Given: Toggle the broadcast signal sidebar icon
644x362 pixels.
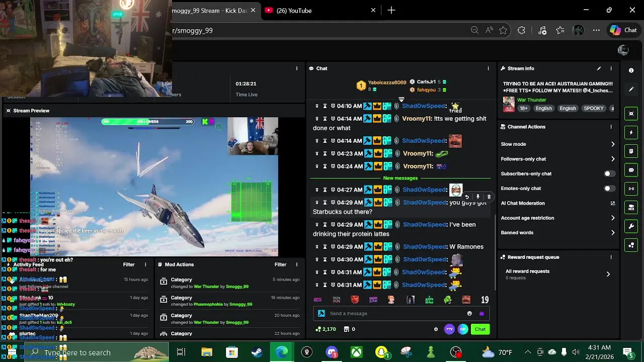Looking at the screenshot, I should (631, 189).
